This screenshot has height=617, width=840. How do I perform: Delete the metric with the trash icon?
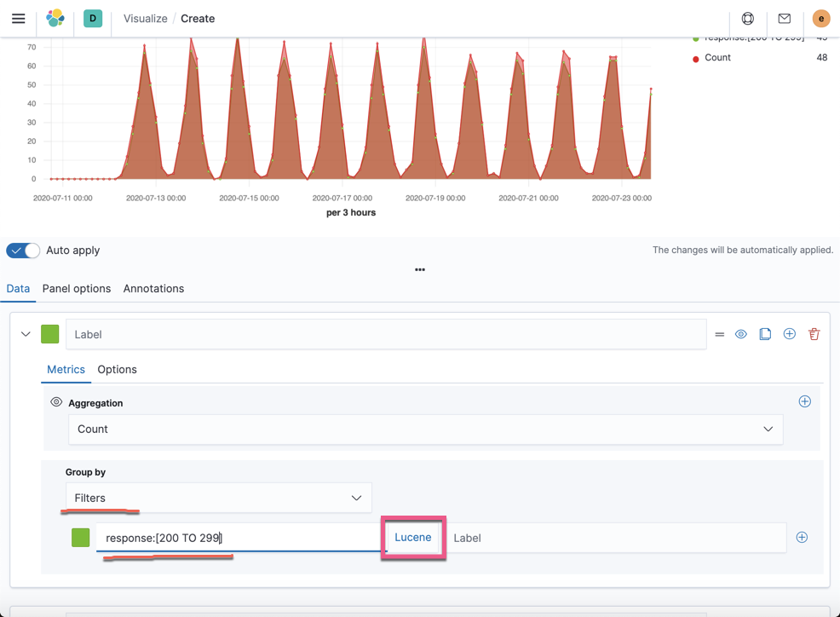click(814, 334)
